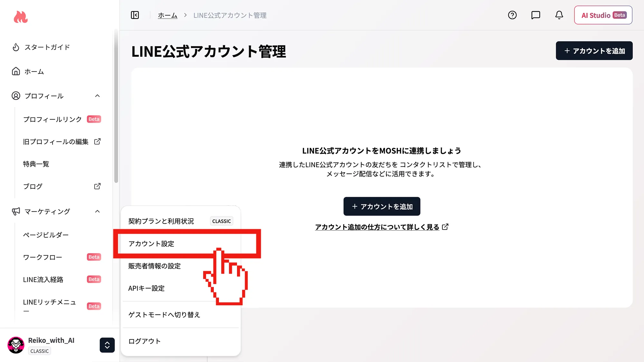Click external link icon beside 旧プロフィールの編集
The width and height of the screenshot is (644, 362).
[x=97, y=142]
